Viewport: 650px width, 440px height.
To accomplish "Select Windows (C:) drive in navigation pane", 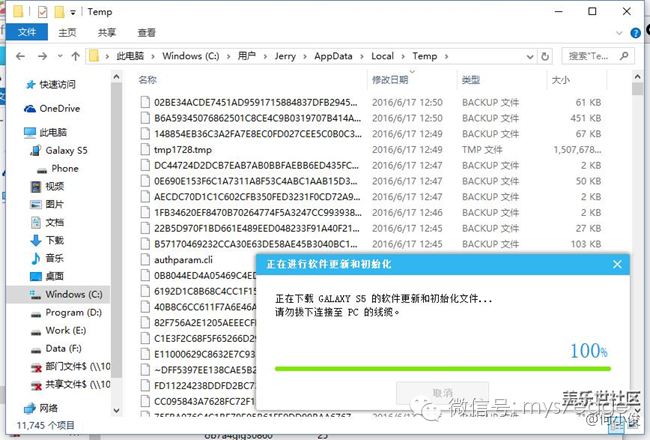I will (58, 294).
